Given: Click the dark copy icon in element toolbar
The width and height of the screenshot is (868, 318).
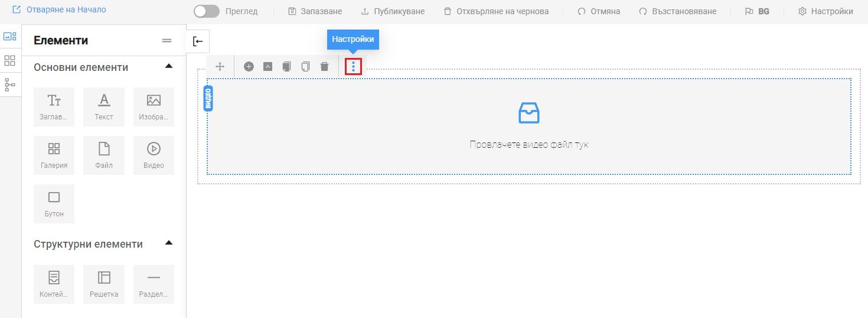Looking at the screenshot, I should 286,67.
